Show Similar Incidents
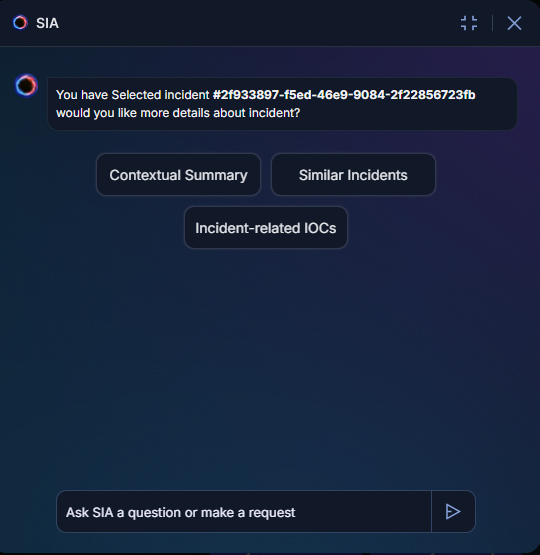Viewport: 540px width, 555px height. tap(353, 174)
